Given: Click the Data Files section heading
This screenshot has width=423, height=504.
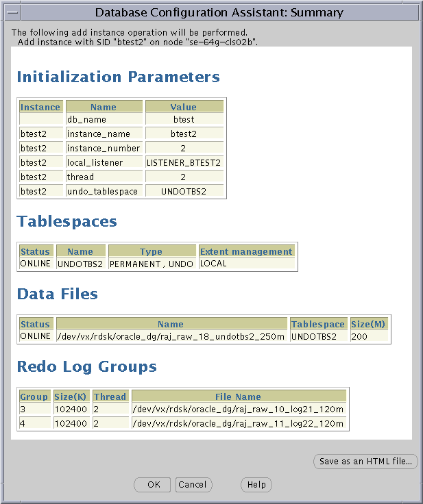Looking at the screenshot, I should [x=57, y=294].
